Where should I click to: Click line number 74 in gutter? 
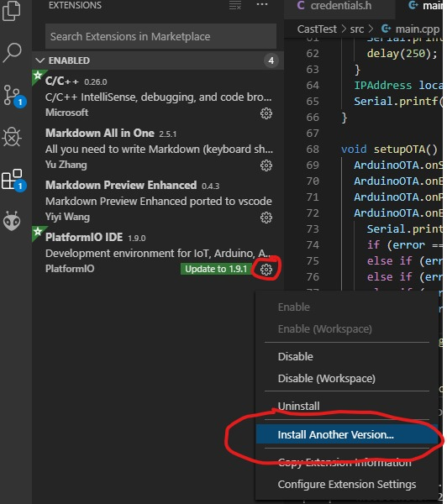313,245
